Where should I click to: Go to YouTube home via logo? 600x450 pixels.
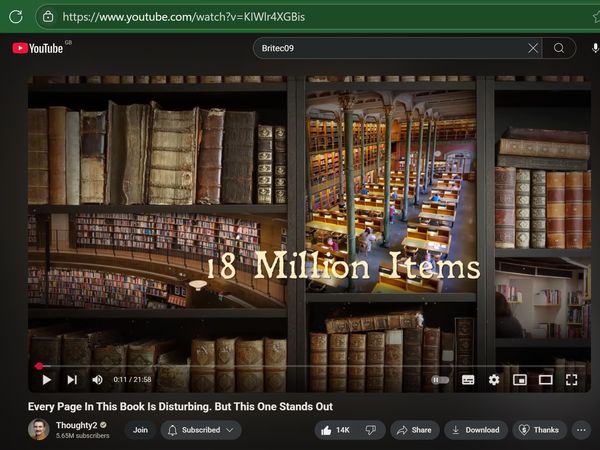pos(38,48)
